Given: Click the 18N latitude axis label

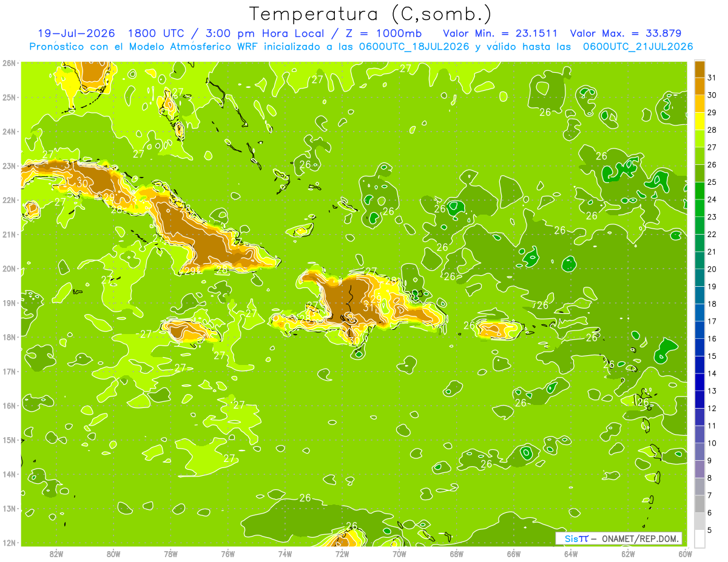Looking at the screenshot, I should (9, 337).
